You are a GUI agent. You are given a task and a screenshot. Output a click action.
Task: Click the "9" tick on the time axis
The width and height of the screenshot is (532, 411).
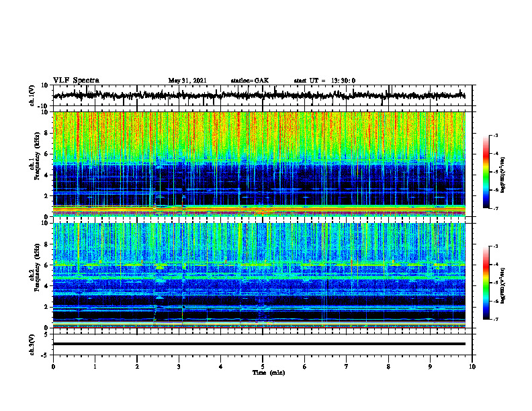(430, 367)
